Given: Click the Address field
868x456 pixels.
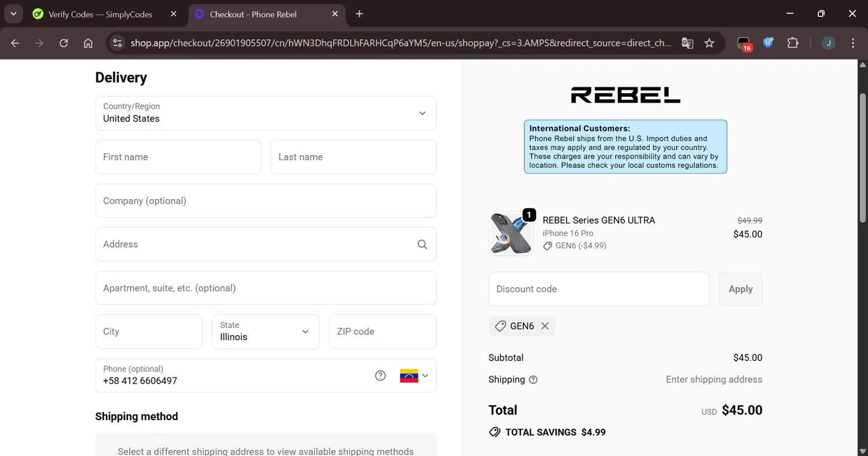Looking at the screenshot, I should (x=266, y=244).
